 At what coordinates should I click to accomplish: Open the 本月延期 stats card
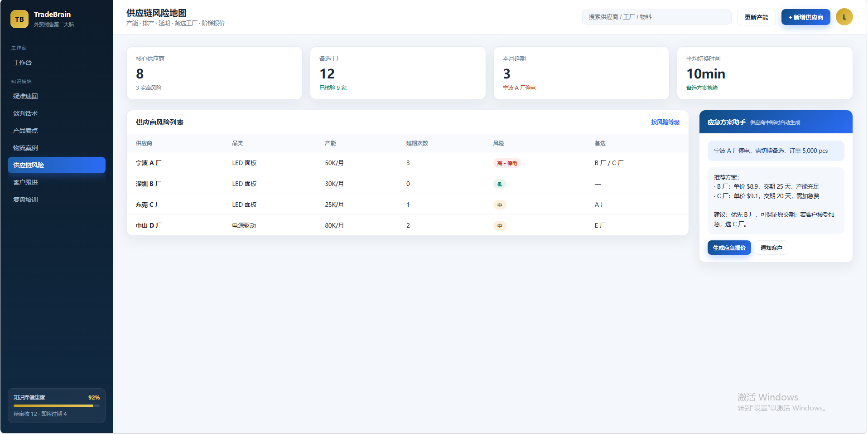pos(581,73)
